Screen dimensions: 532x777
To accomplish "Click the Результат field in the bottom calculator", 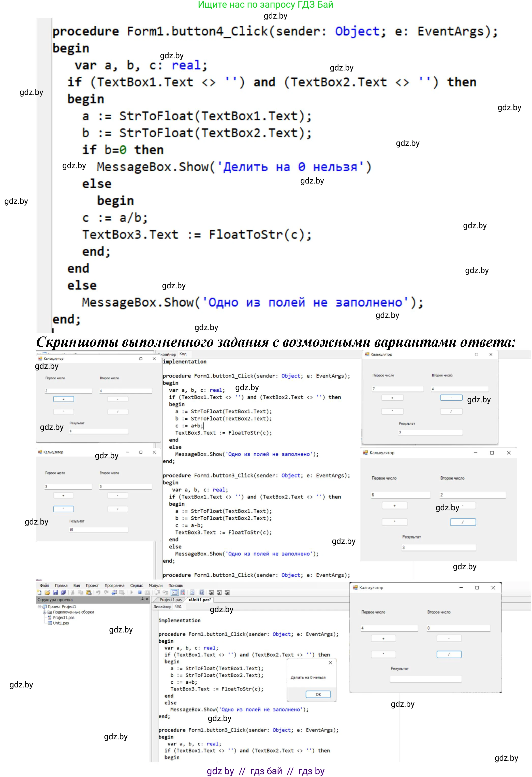I will 425,679.
